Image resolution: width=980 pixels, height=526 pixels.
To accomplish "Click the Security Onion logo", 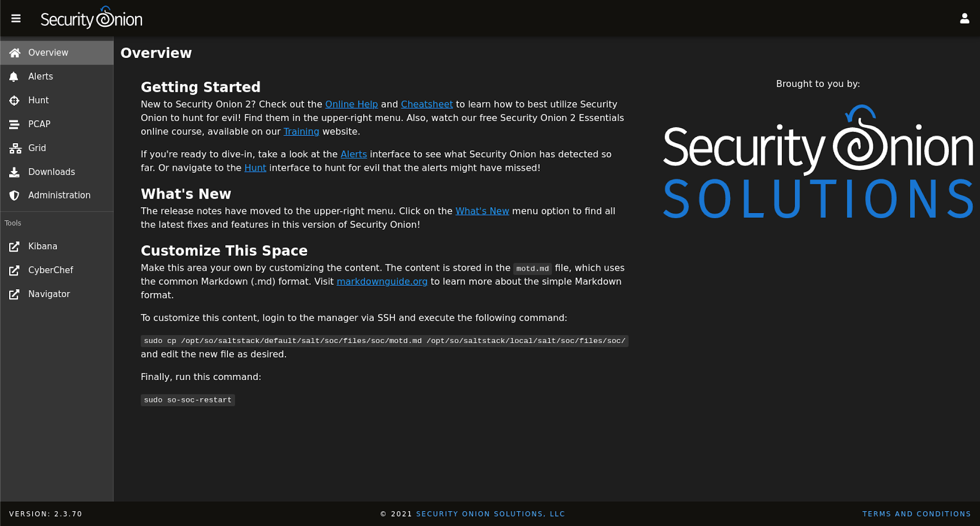I will pos(91,18).
